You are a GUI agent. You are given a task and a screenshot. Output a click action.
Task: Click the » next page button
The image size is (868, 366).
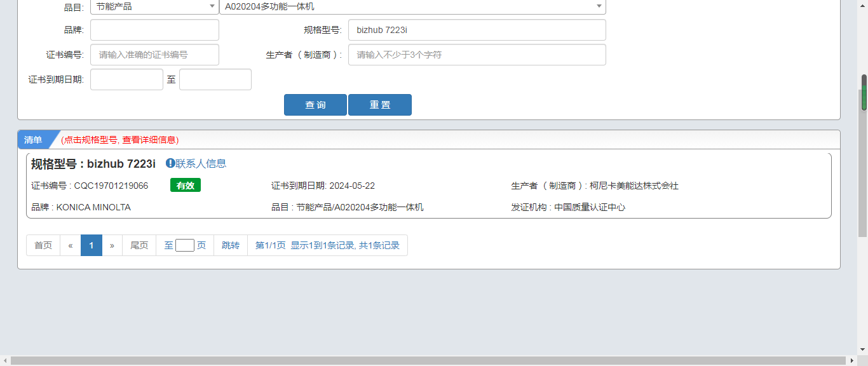(112, 245)
